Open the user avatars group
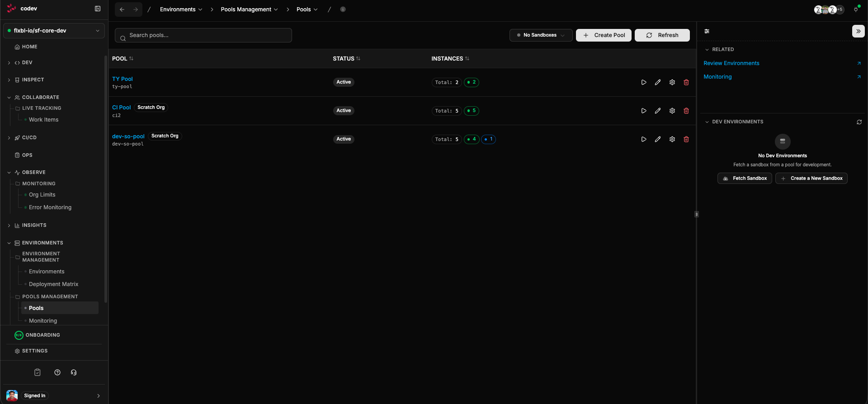Image resolution: width=868 pixels, height=404 pixels. coord(829,9)
